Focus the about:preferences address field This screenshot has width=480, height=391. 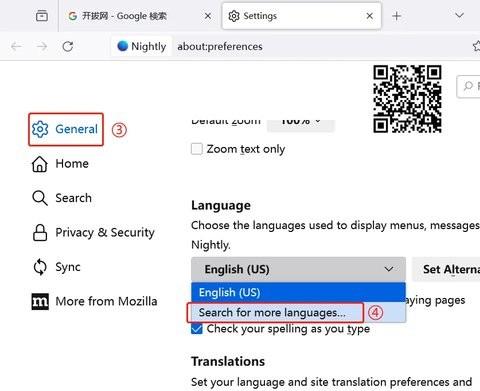[x=220, y=46]
